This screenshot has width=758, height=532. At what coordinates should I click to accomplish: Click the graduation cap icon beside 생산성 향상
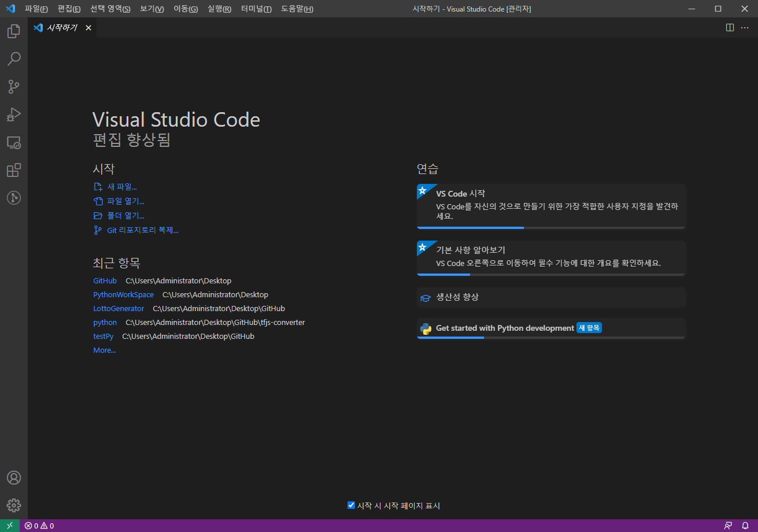[426, 298]
